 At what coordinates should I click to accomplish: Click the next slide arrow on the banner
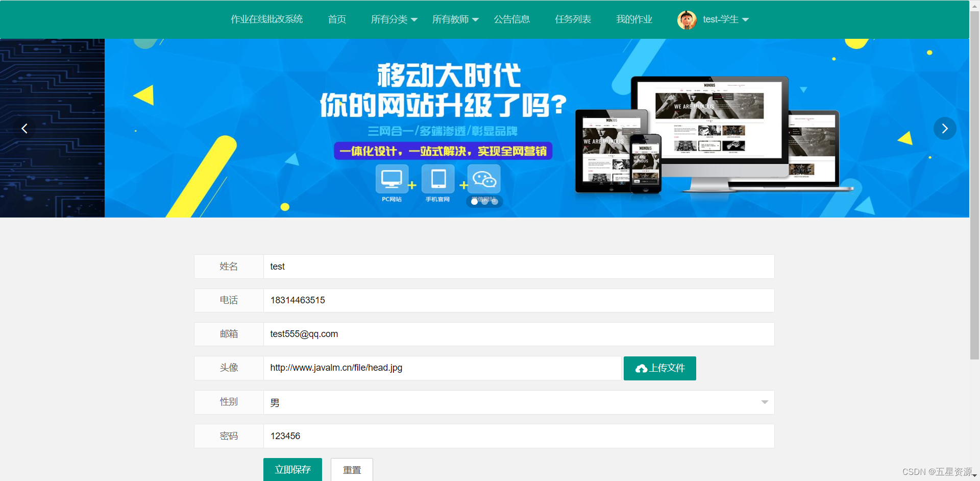(945, 128)
